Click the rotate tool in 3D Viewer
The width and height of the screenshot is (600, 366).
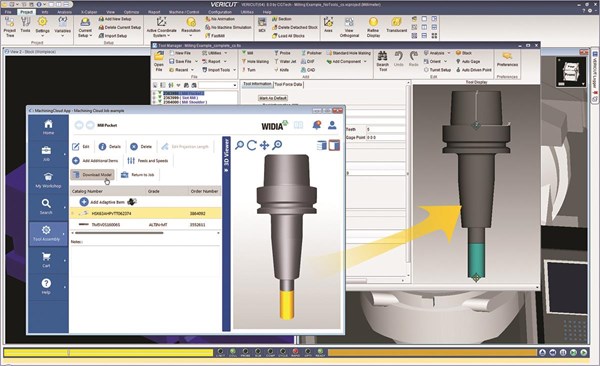(x=251, y=145)
